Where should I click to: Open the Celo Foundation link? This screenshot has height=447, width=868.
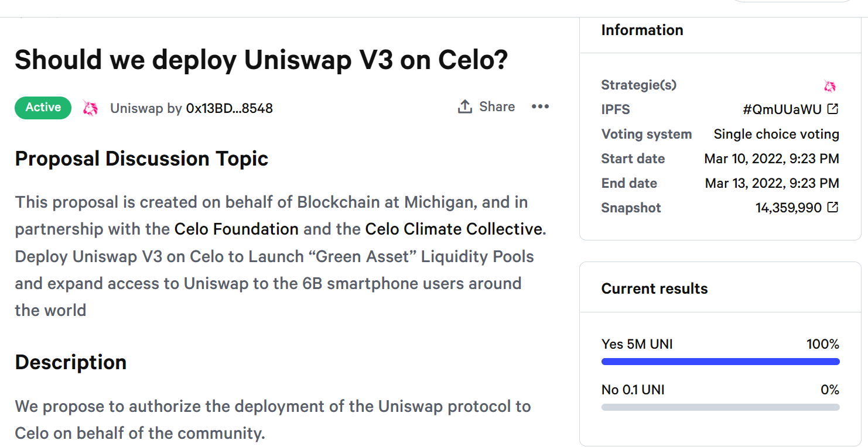coord(237,229)
